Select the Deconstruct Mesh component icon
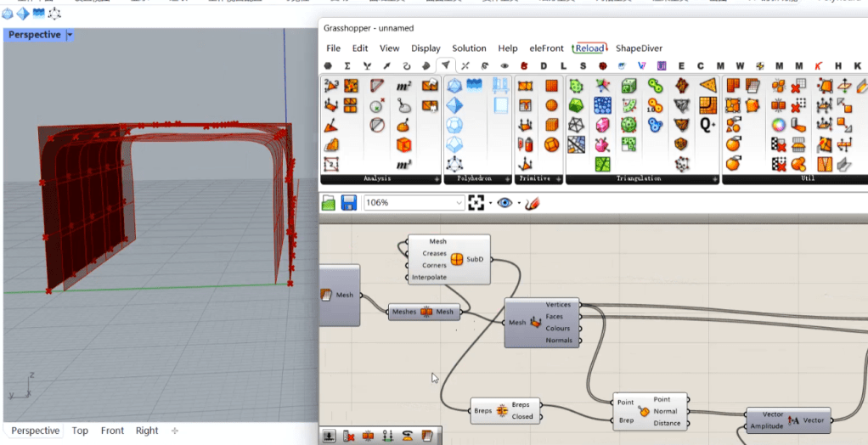Screen dimensions: 868x445 click(x=536, y=323)
